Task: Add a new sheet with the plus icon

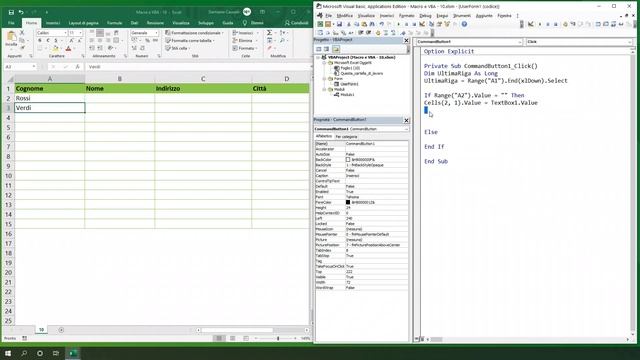Action: 61,330
